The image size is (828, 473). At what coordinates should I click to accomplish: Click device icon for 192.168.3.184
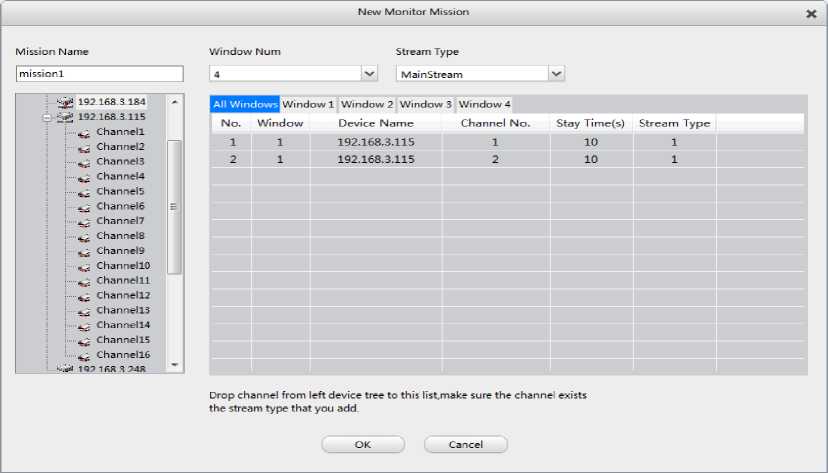point(66,102)
